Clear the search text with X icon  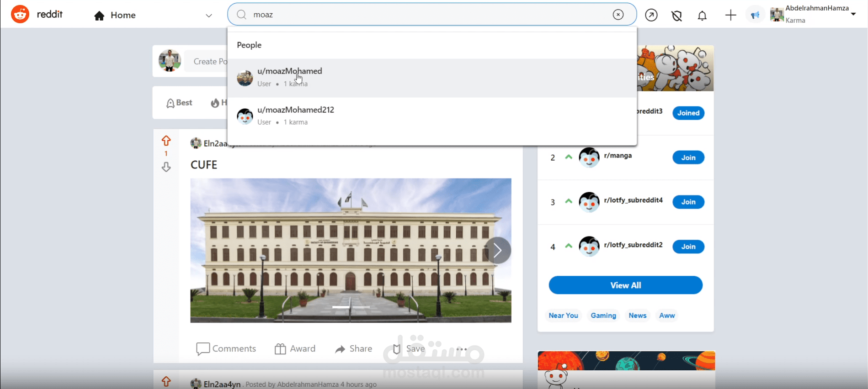point(618,15)
